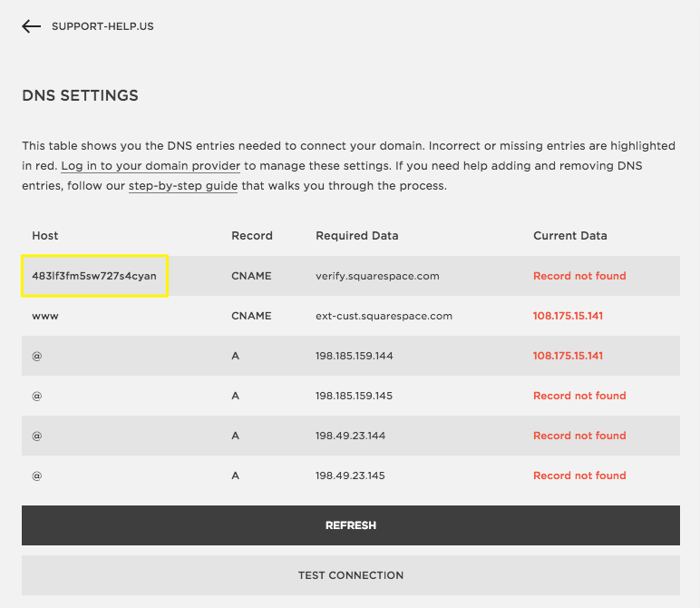The image size is (700, 608).
Task: Click the back arrow icon
Action: [32, 26]
